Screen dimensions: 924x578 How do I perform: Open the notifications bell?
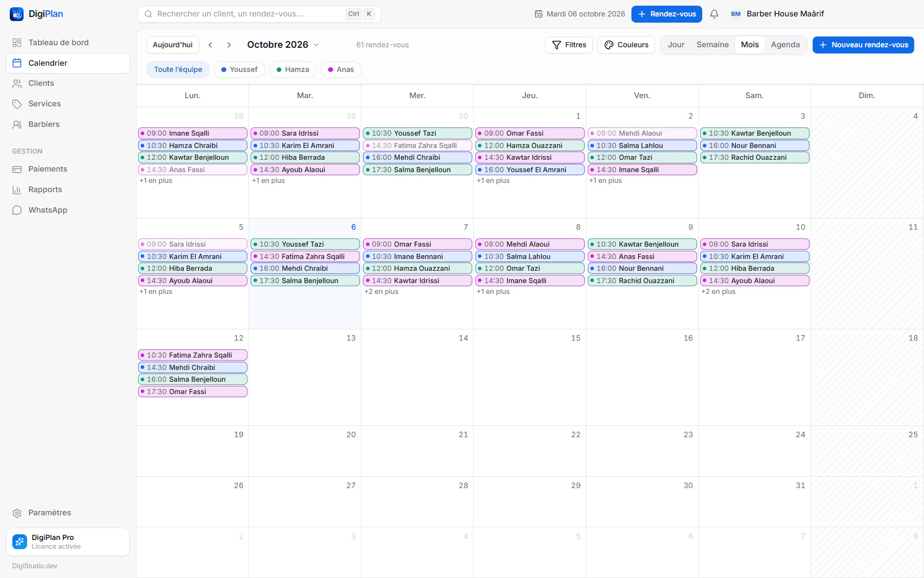coord(714,14)
